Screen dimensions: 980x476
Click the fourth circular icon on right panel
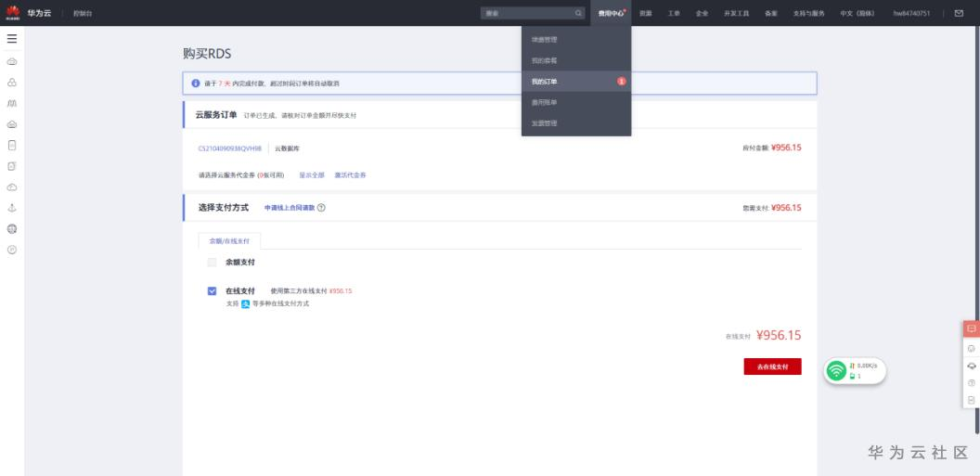click(972, 383)
